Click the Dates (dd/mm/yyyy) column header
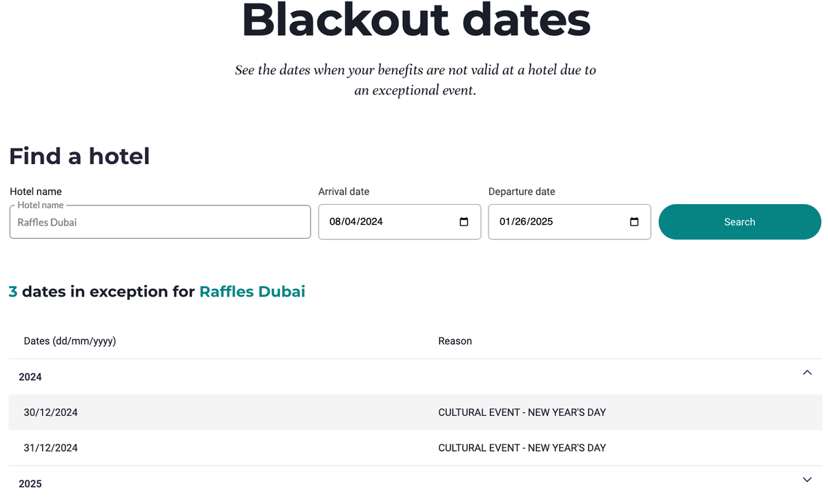 click(x=70, y=341)
